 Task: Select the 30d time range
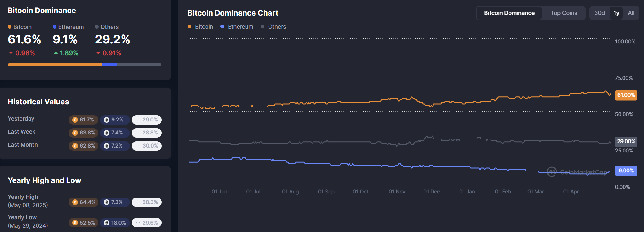599,13
